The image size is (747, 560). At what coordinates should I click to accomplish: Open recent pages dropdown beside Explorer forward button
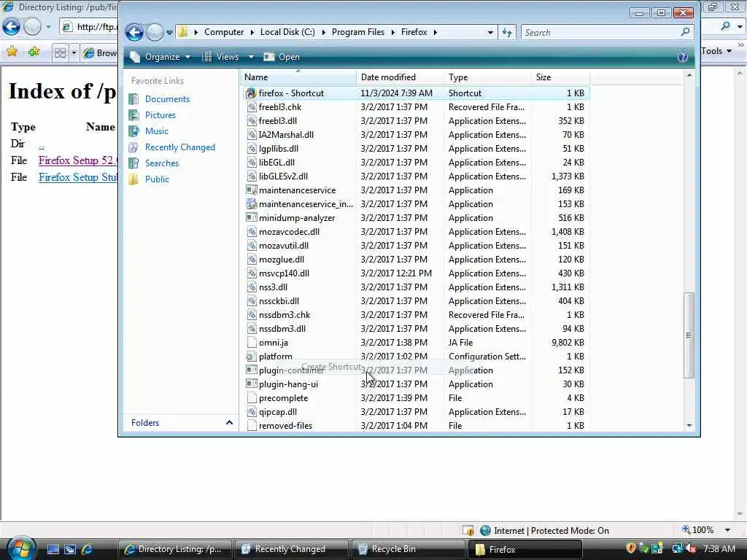coord(169,33)
